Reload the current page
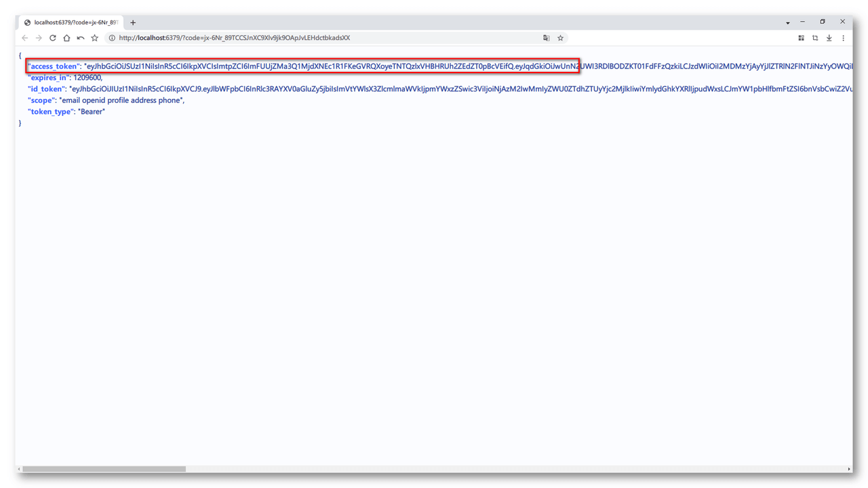Viewport: 868px width, 488px height. coord(53,38)
